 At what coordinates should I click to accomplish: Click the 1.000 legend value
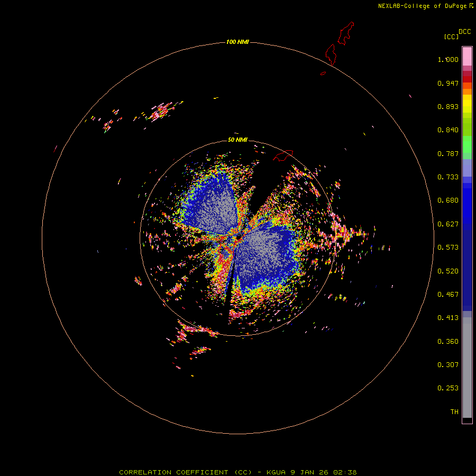pos(448,59)
